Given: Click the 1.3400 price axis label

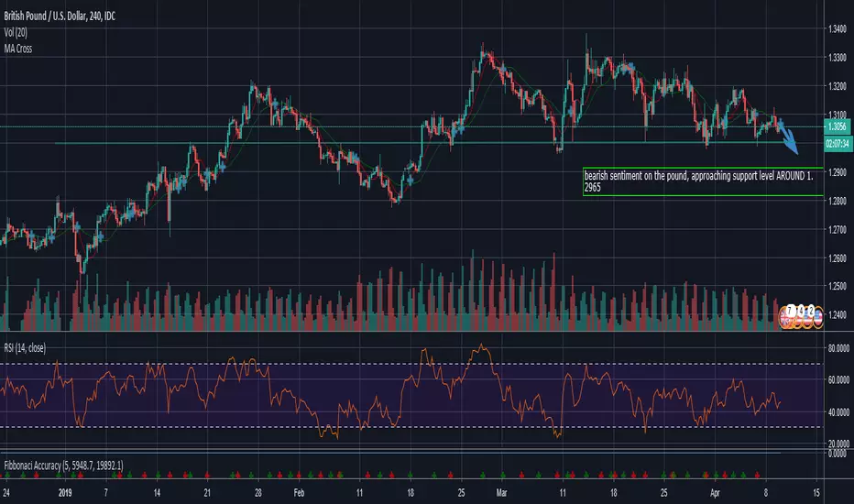Looking at the screenshot, I should click(x=835, y=28).
